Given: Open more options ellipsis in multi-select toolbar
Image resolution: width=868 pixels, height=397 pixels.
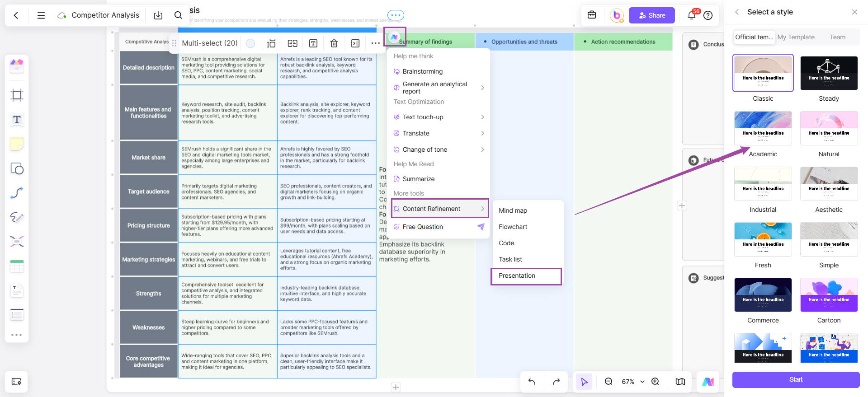Looking at the screenshot, I should pos(376,43).
